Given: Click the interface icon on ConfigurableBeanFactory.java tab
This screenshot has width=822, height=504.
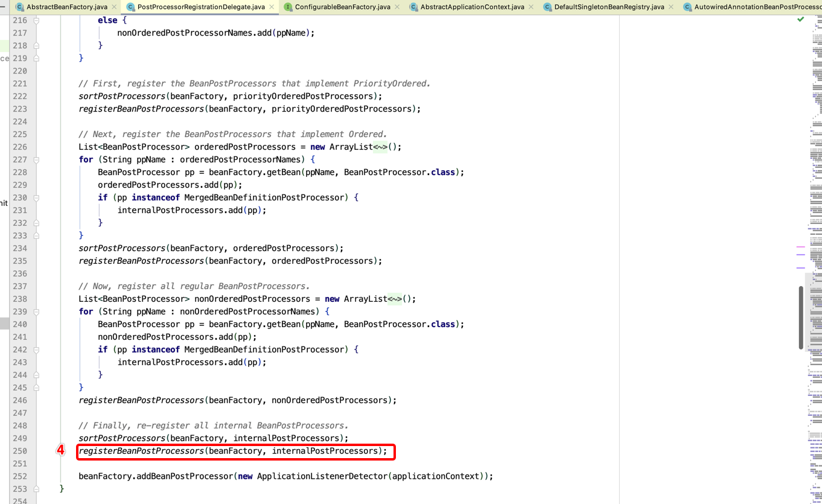Looking at the screenshot, I should (288, 7).
